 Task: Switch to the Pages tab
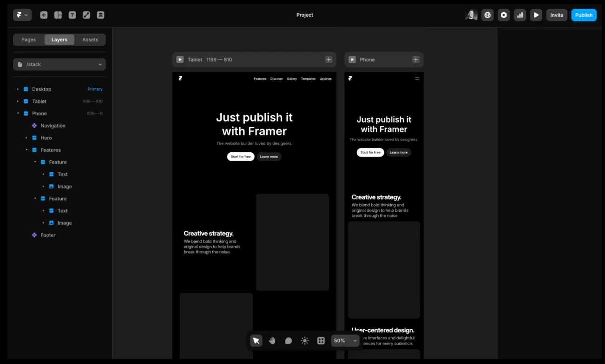pos(28,39)
